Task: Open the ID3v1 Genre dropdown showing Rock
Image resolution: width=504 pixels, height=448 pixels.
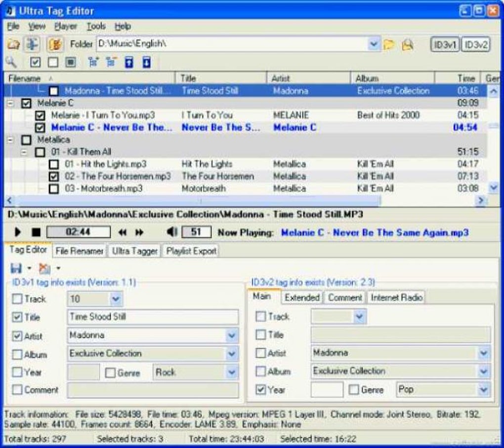Action: pos(232,372)
